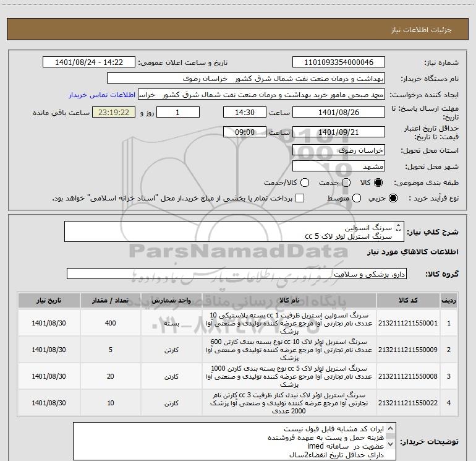The height and width of the screenshot is (461, 476).
Task: Click the buyer organization name field
Action: pyautogui.click(x=246, y=79)
